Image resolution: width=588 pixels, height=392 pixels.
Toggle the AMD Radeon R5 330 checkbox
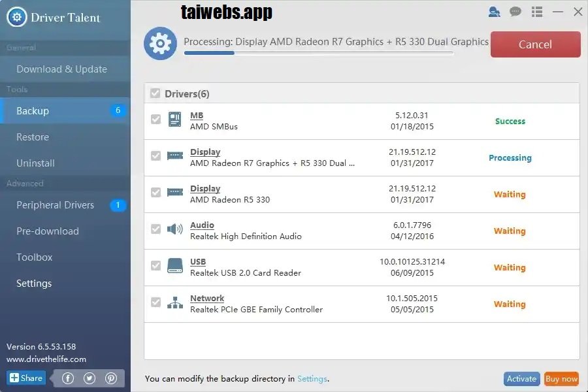[155, 193]
